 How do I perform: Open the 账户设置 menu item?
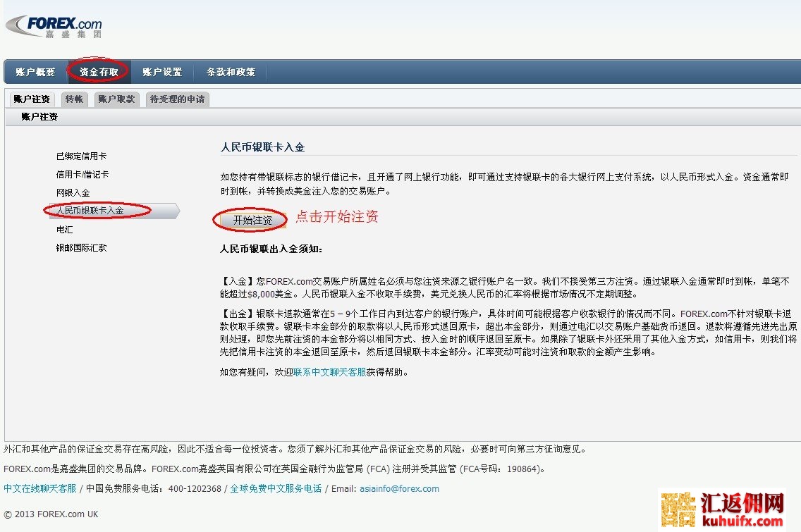(x=162, y=72)
